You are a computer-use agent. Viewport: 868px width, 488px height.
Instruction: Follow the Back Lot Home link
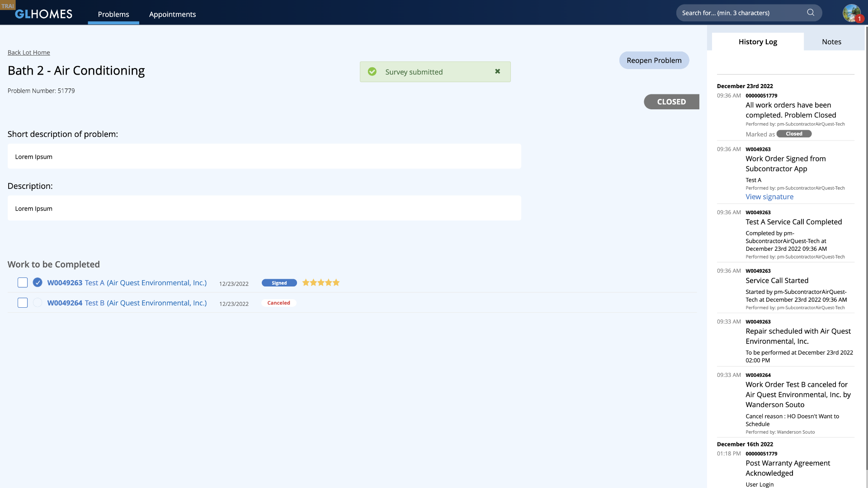tap(29, 52)
